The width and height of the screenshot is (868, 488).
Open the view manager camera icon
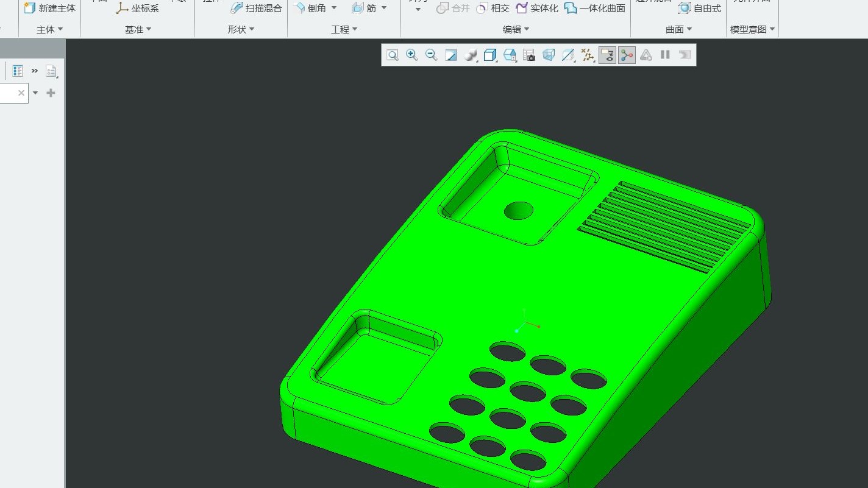(529, 55)
